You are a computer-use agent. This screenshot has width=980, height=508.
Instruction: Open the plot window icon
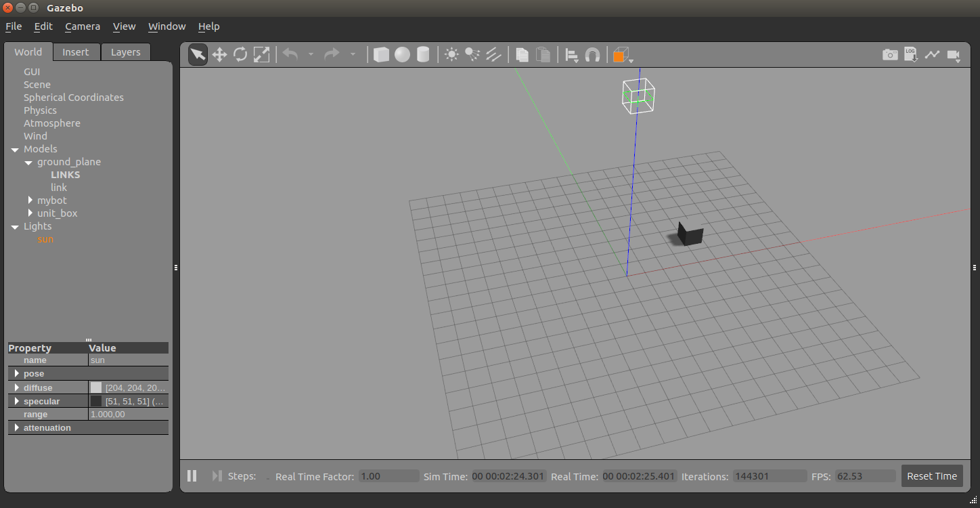click(x=933, y=55)
